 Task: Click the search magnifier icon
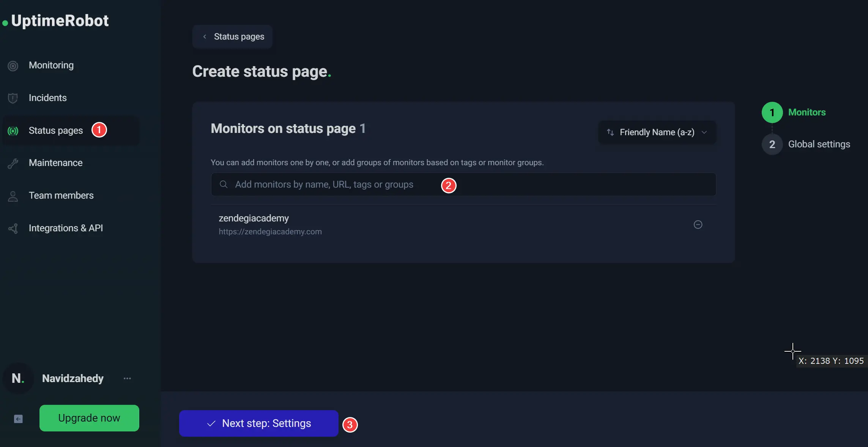pyautogui.click(x=224, y=184)
